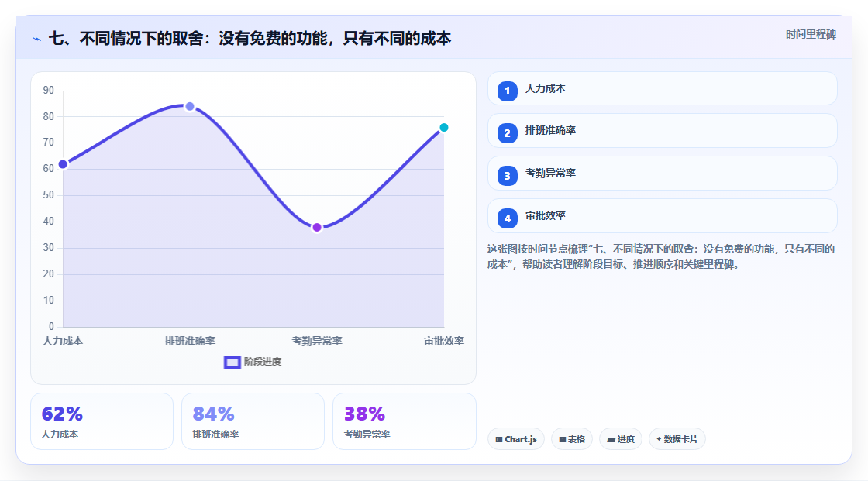Image resolution: width=868 pixels, height=481 pixels.
Task: Select the 人力成本 milestone row
Action: (x=662, y=88)
